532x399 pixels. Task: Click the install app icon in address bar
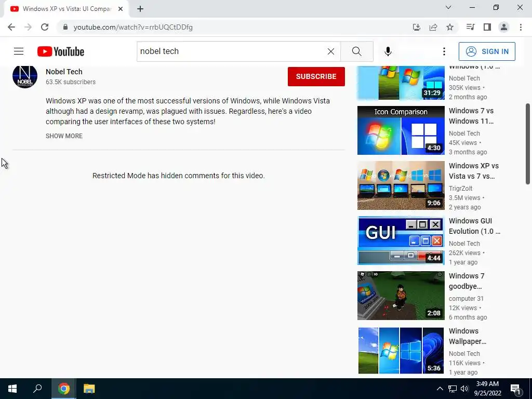[416, 27]
